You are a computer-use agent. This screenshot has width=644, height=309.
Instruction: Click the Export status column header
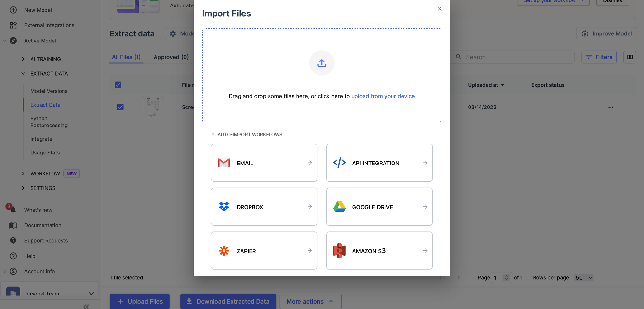[548, 85]
